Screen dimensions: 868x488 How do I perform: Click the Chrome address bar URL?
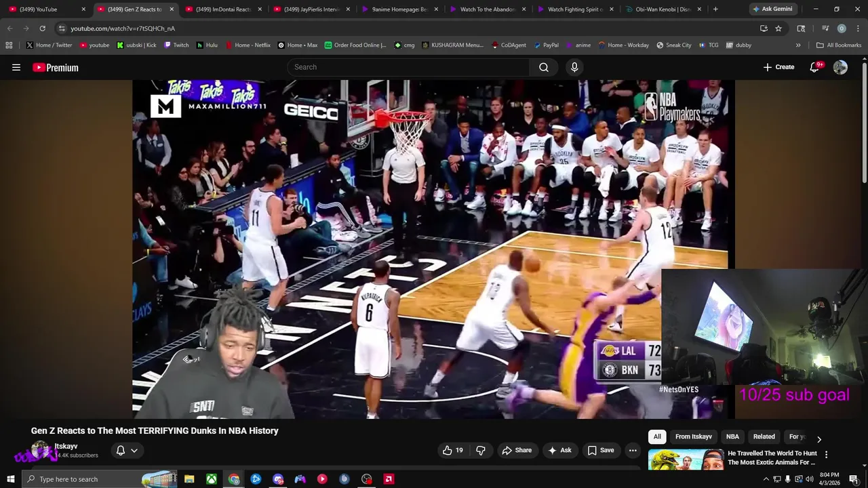(123, 28)
